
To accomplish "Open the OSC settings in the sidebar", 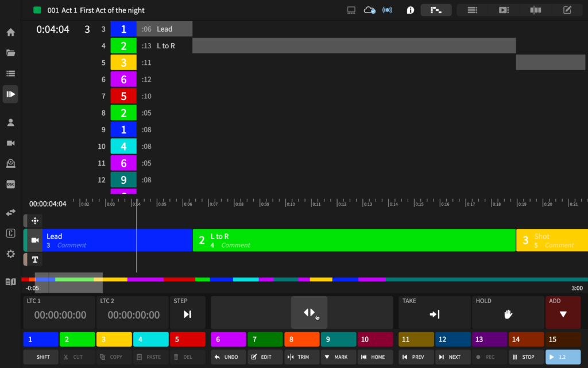I will (10, 184).
